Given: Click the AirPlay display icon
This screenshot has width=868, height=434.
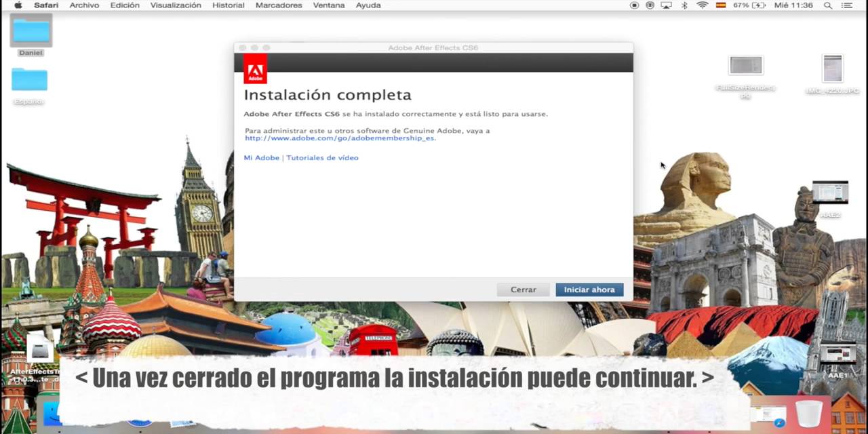Looking at the screenshot, I should [666, 5].
